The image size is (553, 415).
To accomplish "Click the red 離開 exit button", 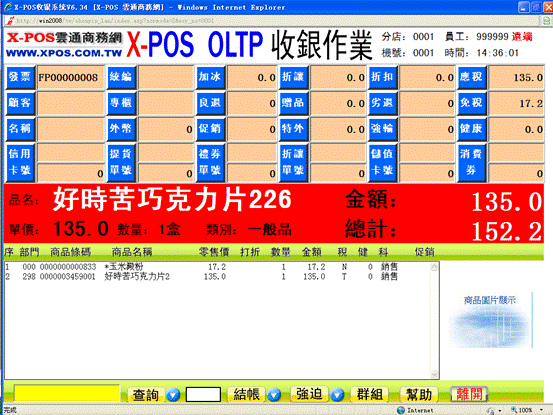I will click(469, 394).
